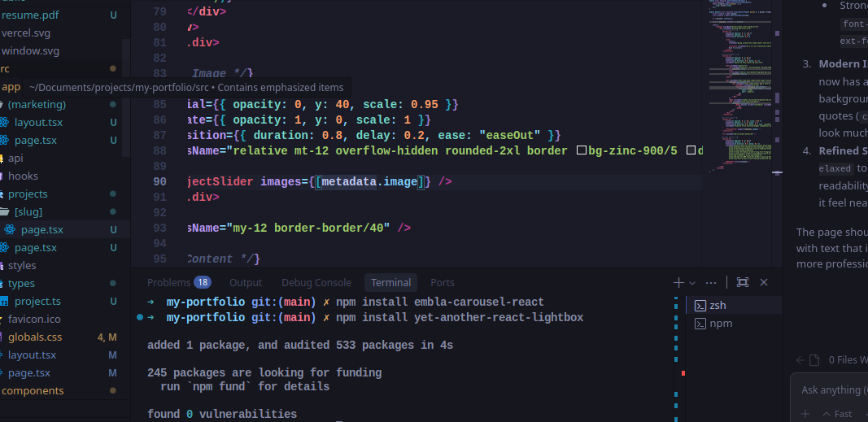Screen dimensions: 868x422
Task: Collapse the app folder
Action: [11, 87]
